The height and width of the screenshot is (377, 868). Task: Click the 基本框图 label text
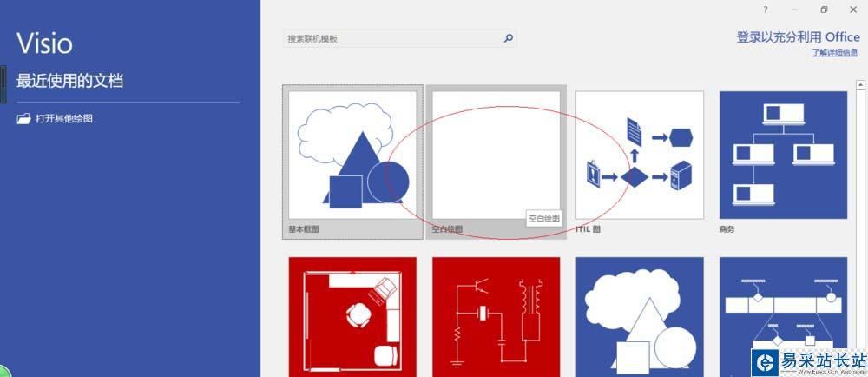[x=303, y=228]
